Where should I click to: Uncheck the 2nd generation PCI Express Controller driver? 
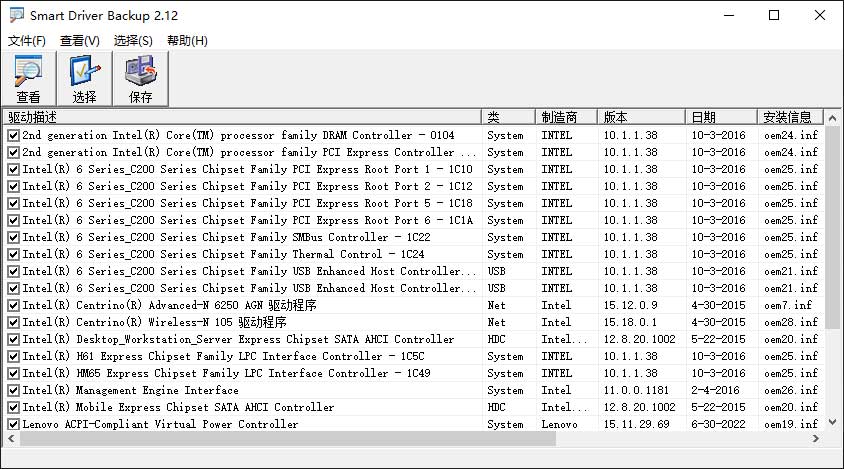[13, 153]
